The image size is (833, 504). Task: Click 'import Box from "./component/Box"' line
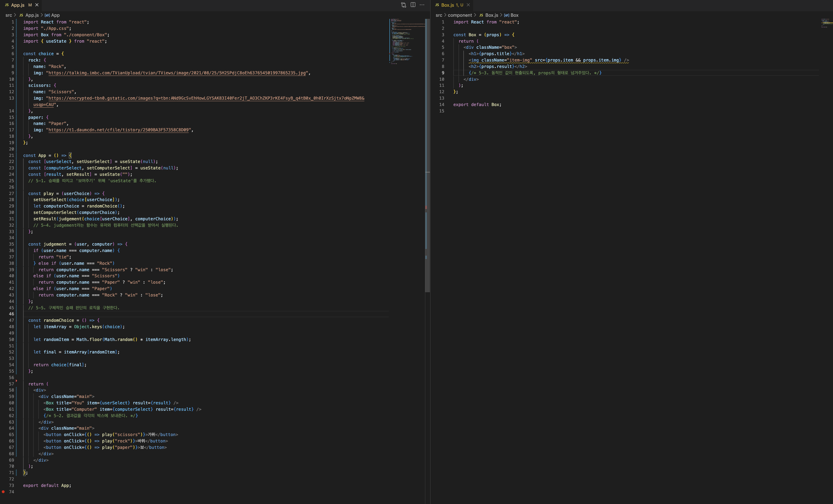(66, 35)
